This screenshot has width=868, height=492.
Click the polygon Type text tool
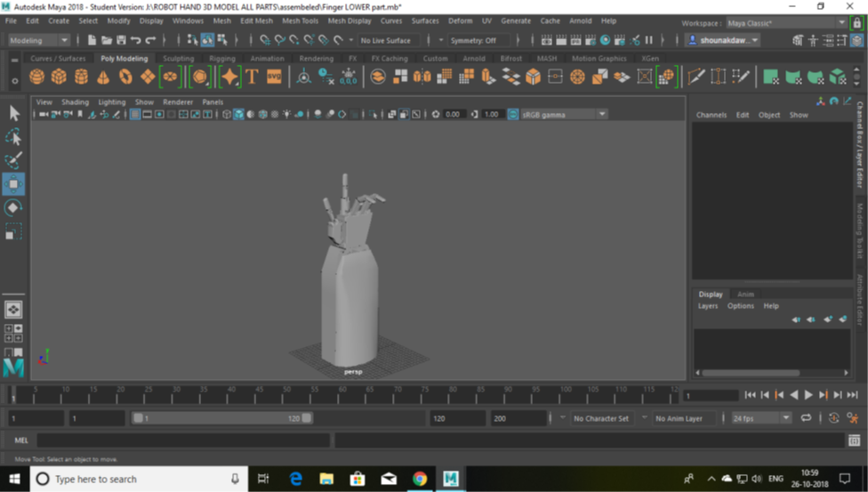pyautogui.click(x=252, y=77)
